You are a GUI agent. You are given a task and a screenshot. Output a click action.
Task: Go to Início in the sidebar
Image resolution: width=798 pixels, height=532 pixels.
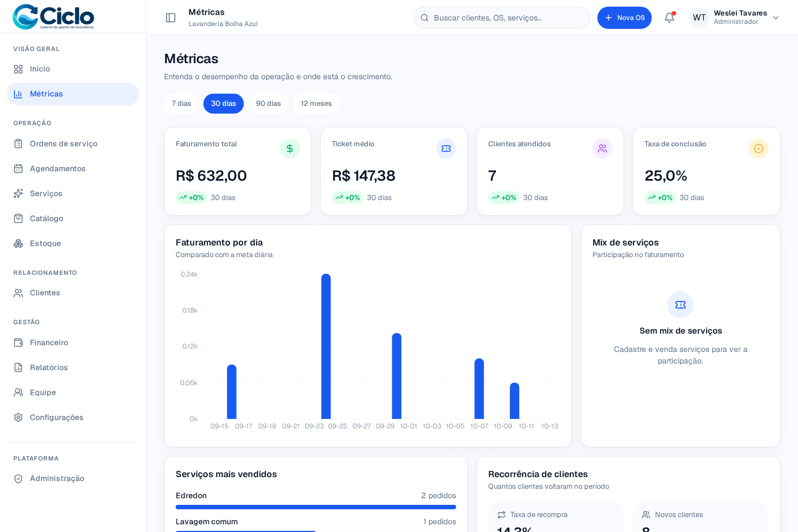[73, 69]
